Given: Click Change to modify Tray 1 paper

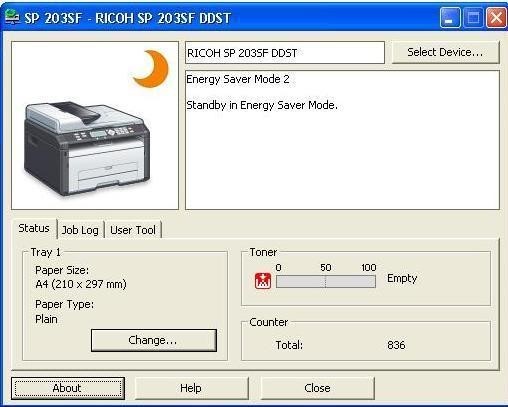Looking at the screenshot, I should tap(154, 340).
